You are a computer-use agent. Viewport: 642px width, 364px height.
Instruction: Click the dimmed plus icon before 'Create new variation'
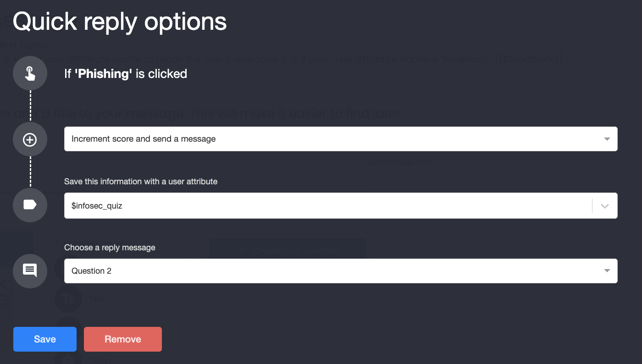tap(243, 251)
